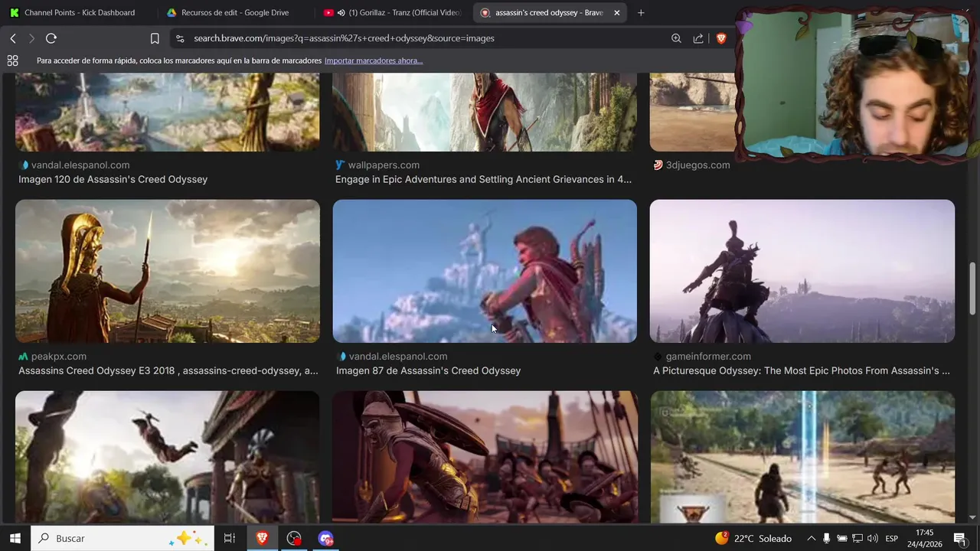Open the apps grid icon in bookmarks bar
The width and height of the screenshot is (980, 551).
(12, 60)
